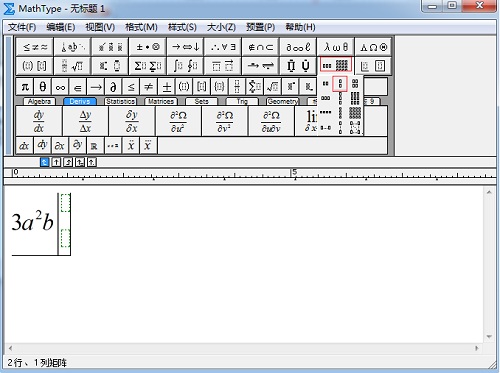
Task: Open the fence templates palette
Action: 35,65
